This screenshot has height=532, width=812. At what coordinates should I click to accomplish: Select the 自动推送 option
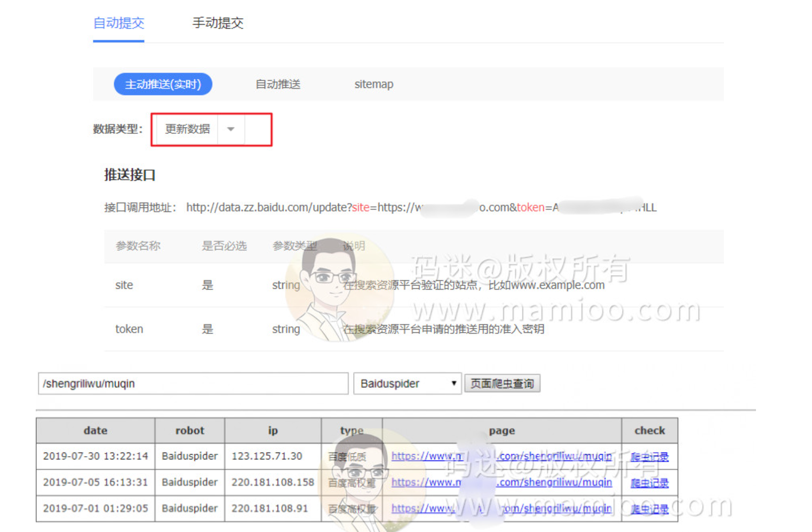tap(278, 84)
